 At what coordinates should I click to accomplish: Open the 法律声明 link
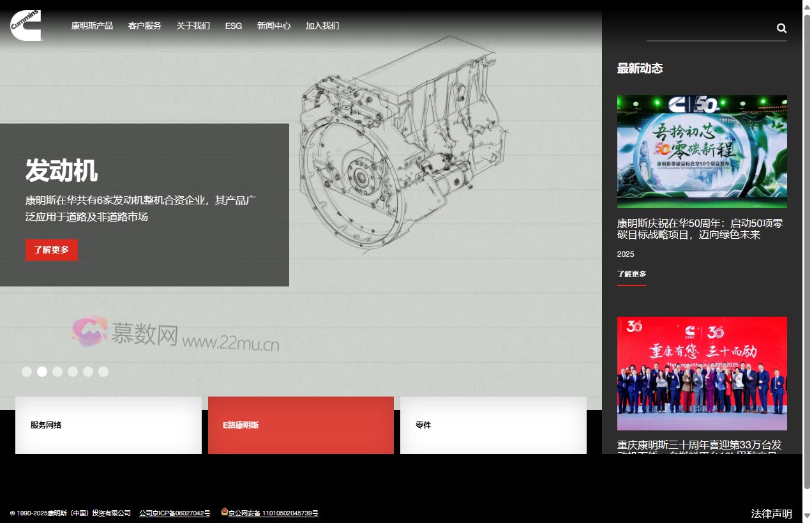tap(771, 513)
